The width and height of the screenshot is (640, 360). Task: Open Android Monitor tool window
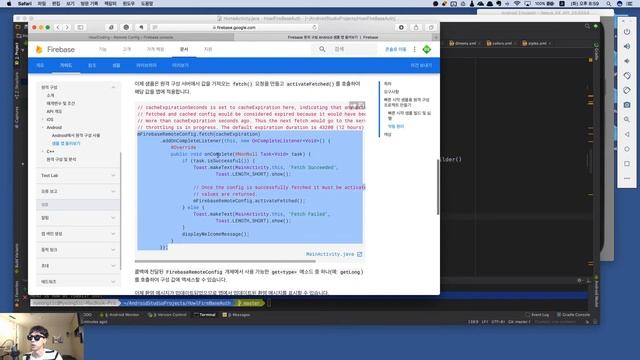pyautogui.click(x=120, y=315)
